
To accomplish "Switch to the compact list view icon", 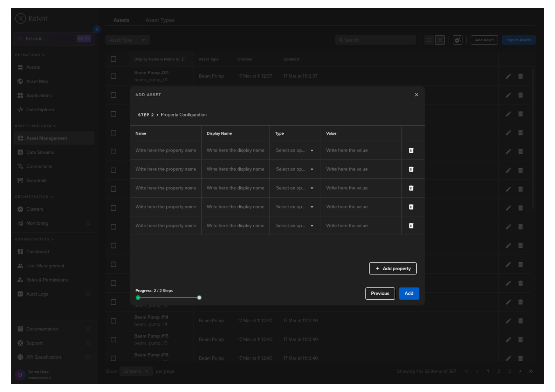I will tap(429, 40).
